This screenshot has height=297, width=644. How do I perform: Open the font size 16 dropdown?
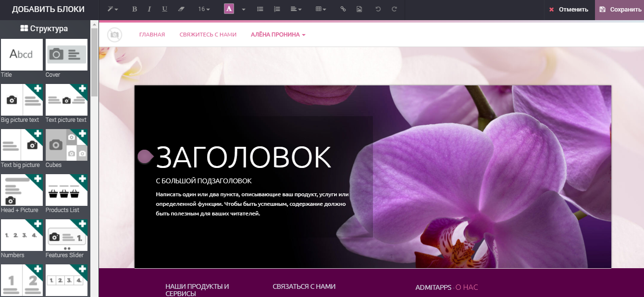click(203, 9)
